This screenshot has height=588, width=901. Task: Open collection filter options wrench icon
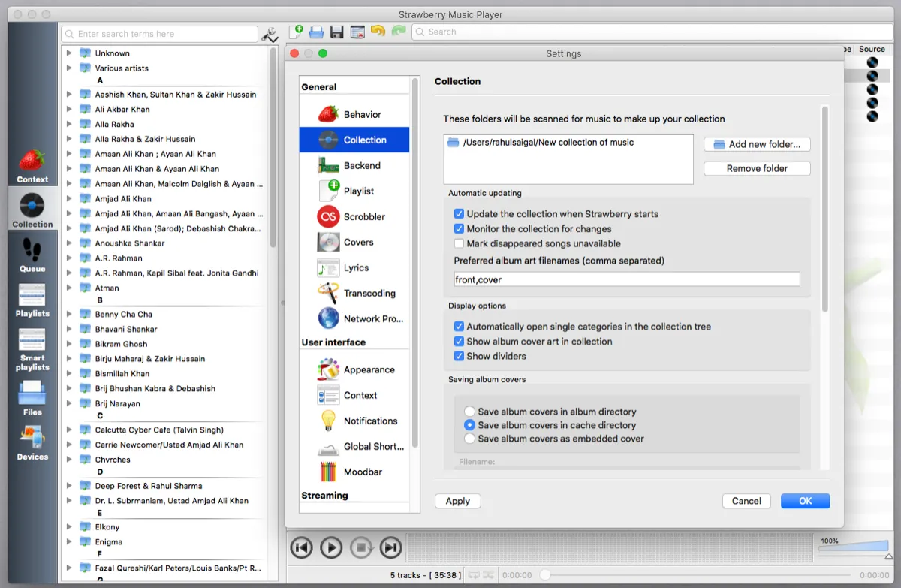tap(270, 34)
